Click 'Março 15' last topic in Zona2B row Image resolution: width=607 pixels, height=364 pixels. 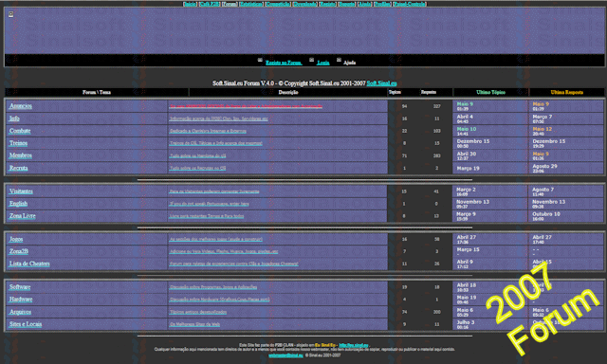468,249
